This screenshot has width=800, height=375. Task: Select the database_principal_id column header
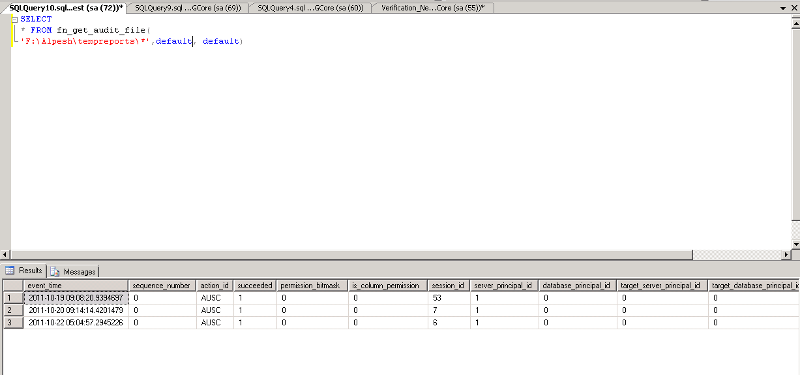577,285
